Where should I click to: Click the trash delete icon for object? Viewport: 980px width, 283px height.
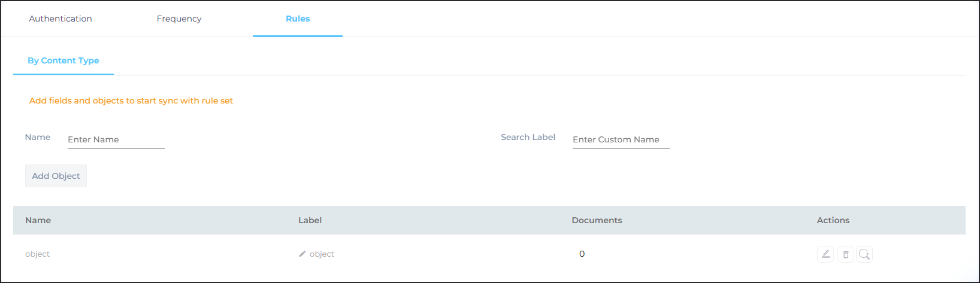(x=845, y=254)
